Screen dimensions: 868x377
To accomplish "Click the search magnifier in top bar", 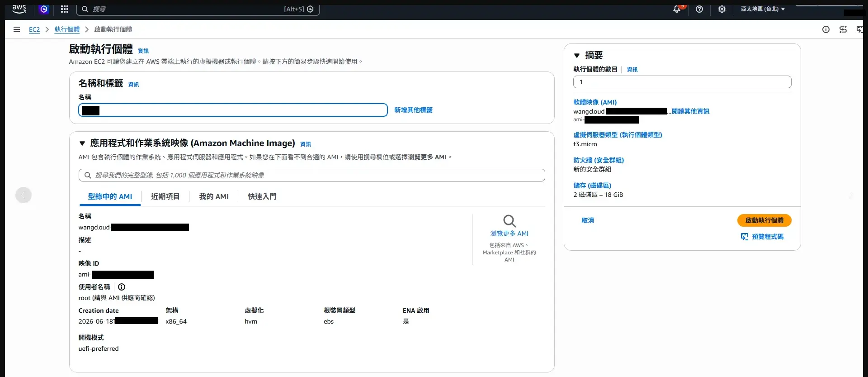I will [85, 9].
